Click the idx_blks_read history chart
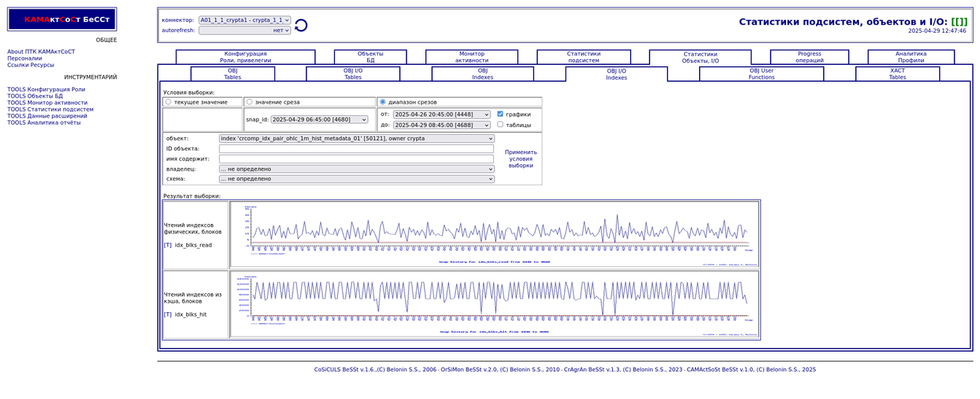Screen dimensions: 980x399 click(x=495, y=235)
